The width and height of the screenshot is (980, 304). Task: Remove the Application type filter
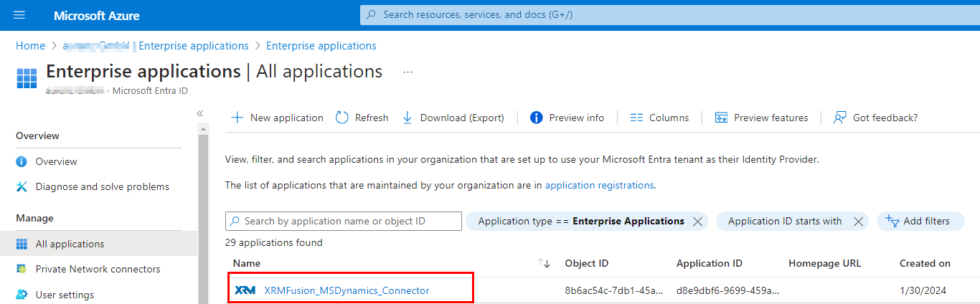(x=697, y=222)
